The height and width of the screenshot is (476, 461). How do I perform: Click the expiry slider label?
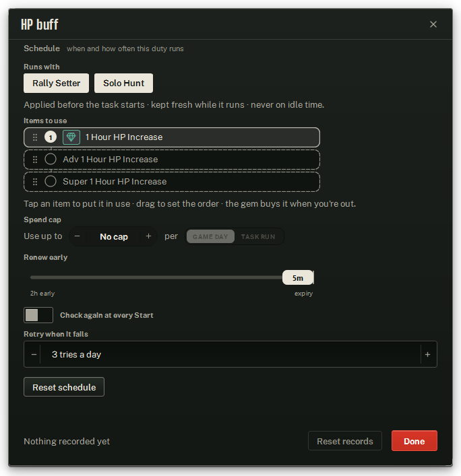click(303, 294)
